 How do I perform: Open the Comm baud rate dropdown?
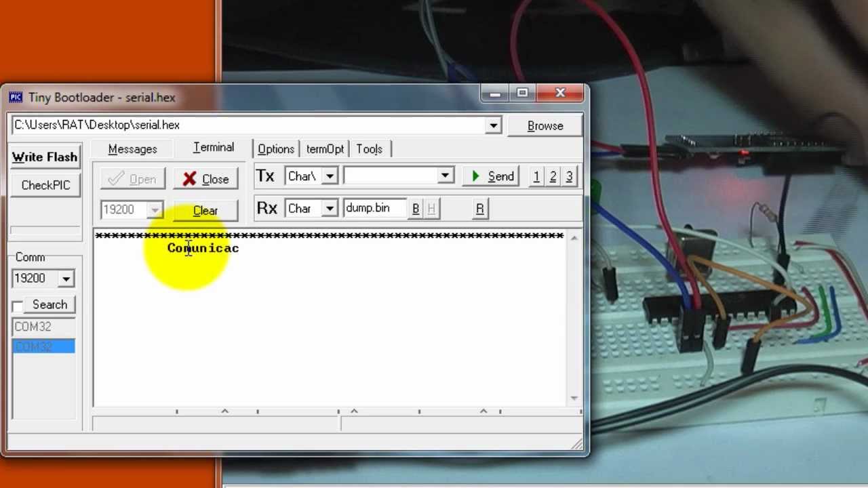[x=66, y=279]
